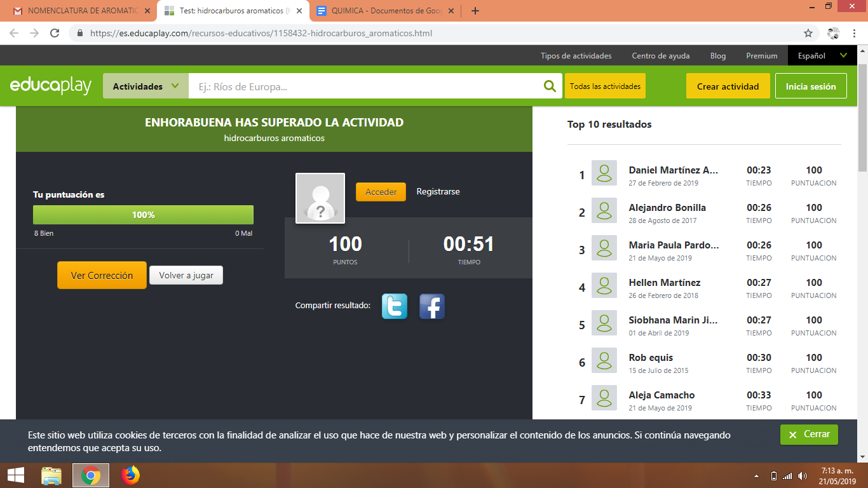Select Aleja Camacho name
The image size is (868, 488).
[x=661, y=395]
